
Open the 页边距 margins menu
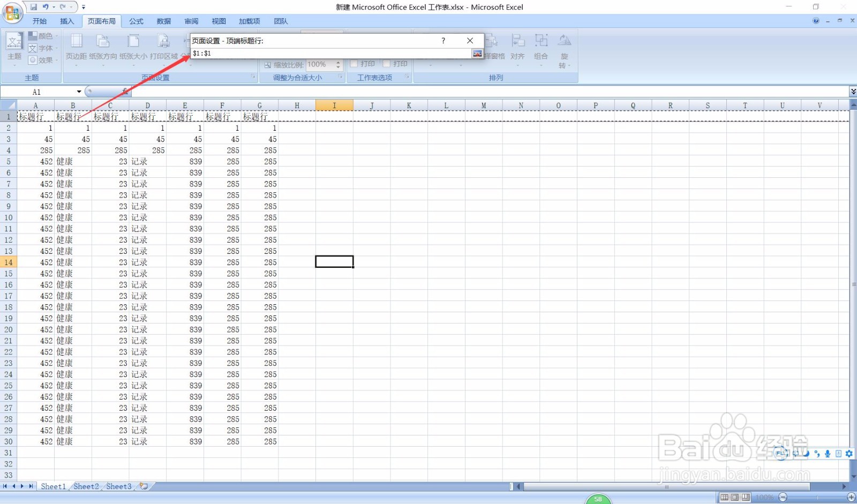click(76, 49)
